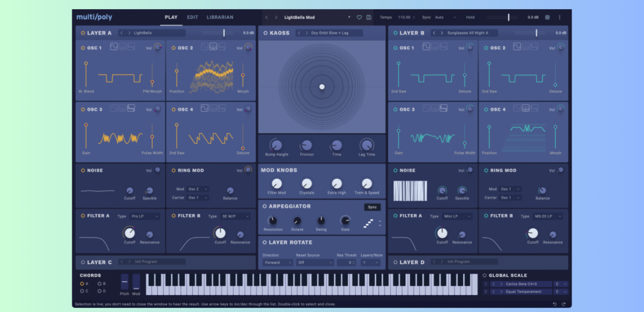Screen dimensions: 644x312
Task: Open the three-dot options menu
Action: tap(560, 18)
